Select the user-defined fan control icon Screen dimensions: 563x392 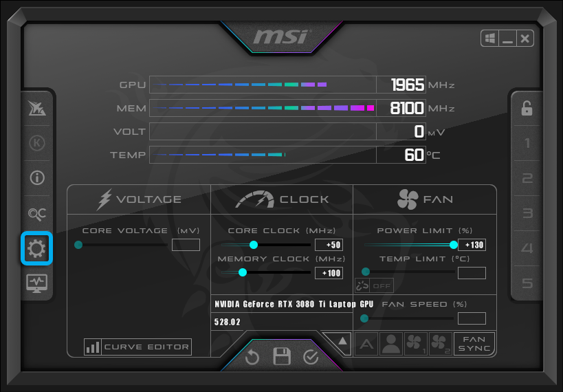coord(391,344)
